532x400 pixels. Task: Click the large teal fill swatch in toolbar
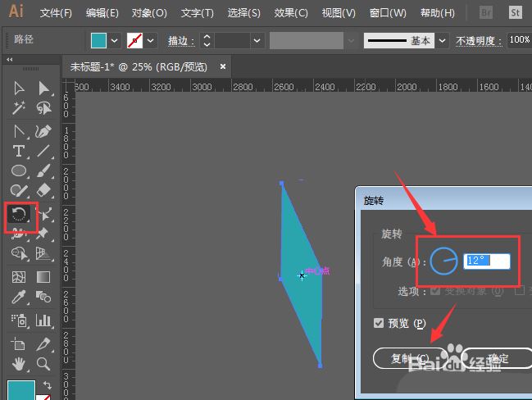pos(21,390)
